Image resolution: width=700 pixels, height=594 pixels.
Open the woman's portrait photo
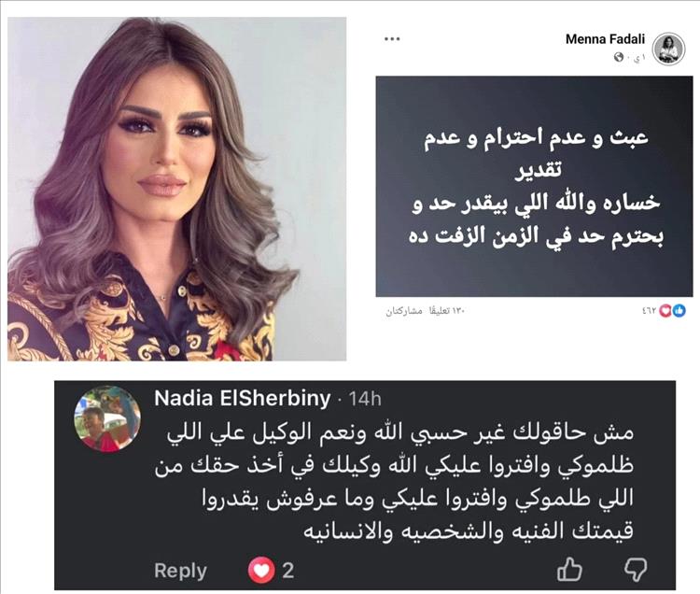tap(176, 189)
